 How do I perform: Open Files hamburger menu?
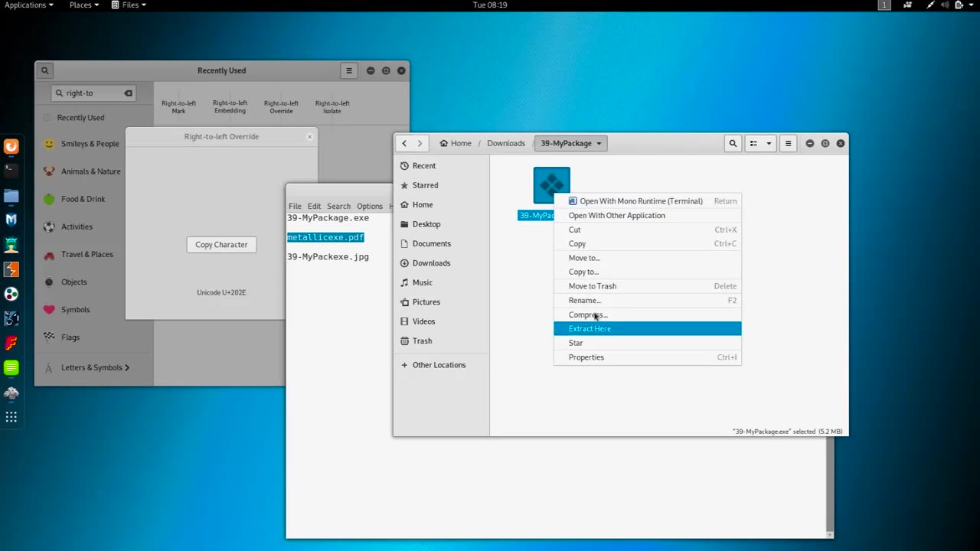tap(788, 143)
